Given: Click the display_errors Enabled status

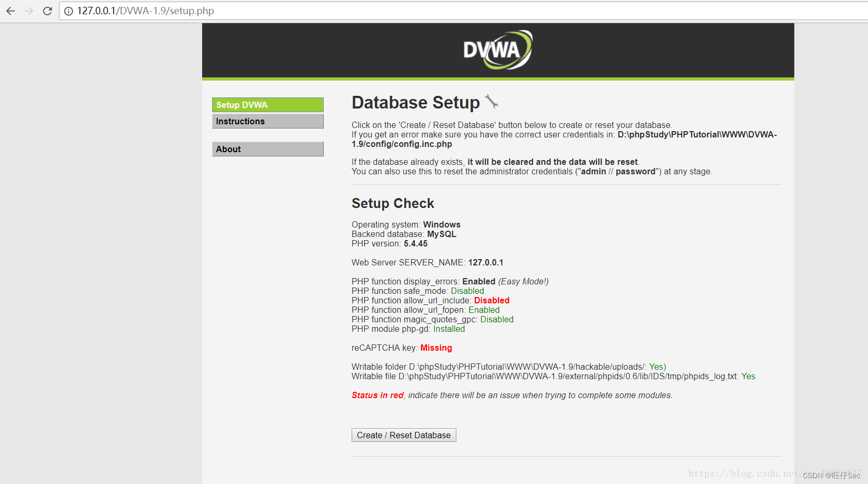Looking at the screenshot, I should (478, 281).
